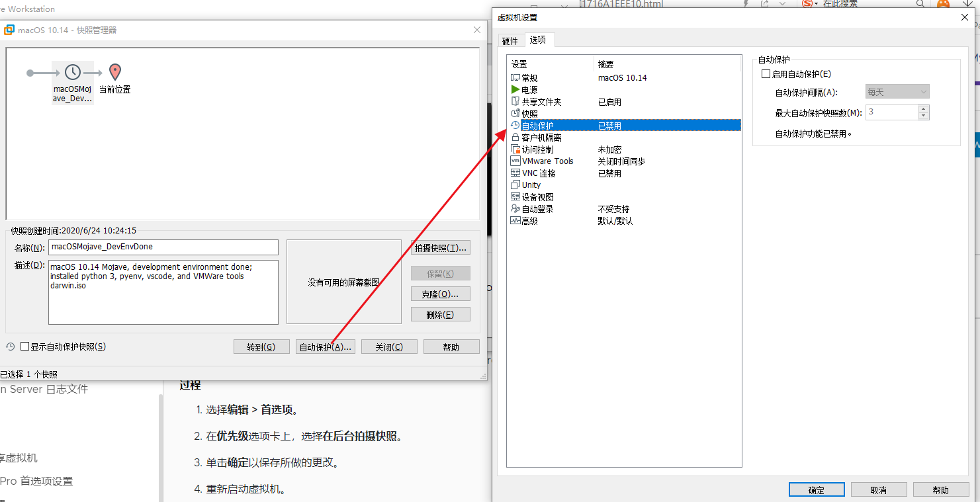Click the browser search magnifier icon

(920, 4)
